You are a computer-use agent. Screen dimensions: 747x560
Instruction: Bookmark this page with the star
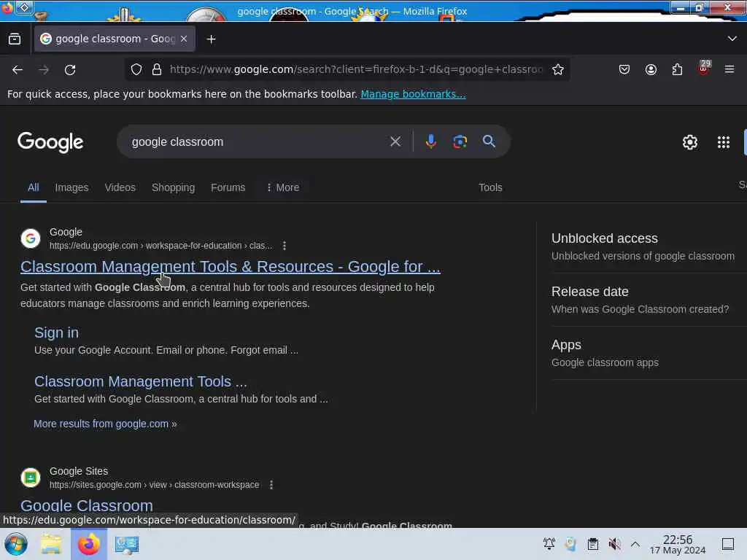pos(558,69)
